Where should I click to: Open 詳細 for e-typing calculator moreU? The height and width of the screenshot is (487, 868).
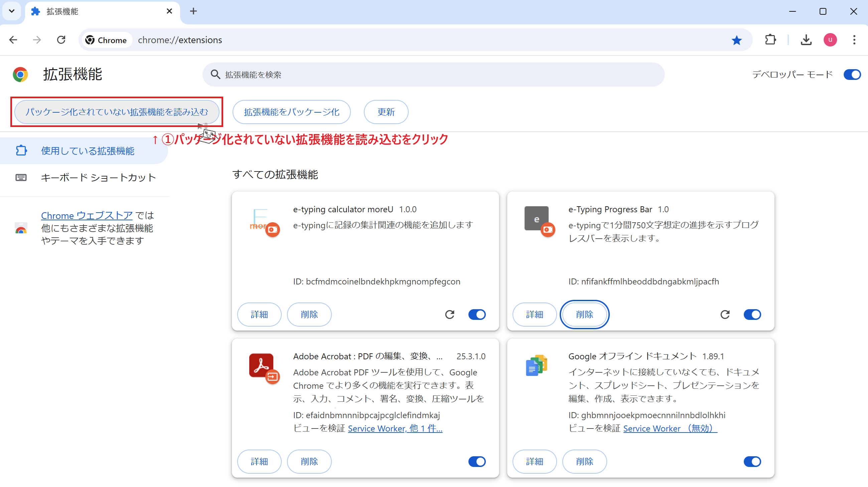[260, 315]
